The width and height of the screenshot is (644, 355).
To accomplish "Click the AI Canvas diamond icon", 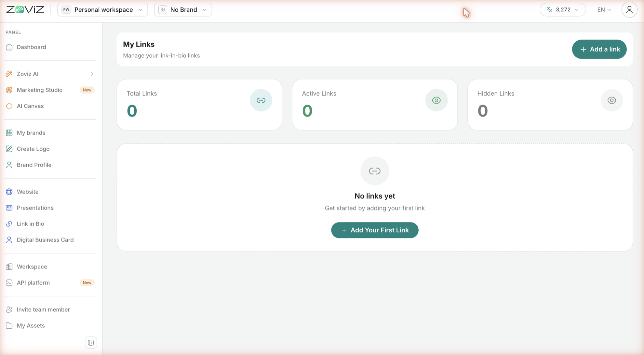I will pos(9,106).
